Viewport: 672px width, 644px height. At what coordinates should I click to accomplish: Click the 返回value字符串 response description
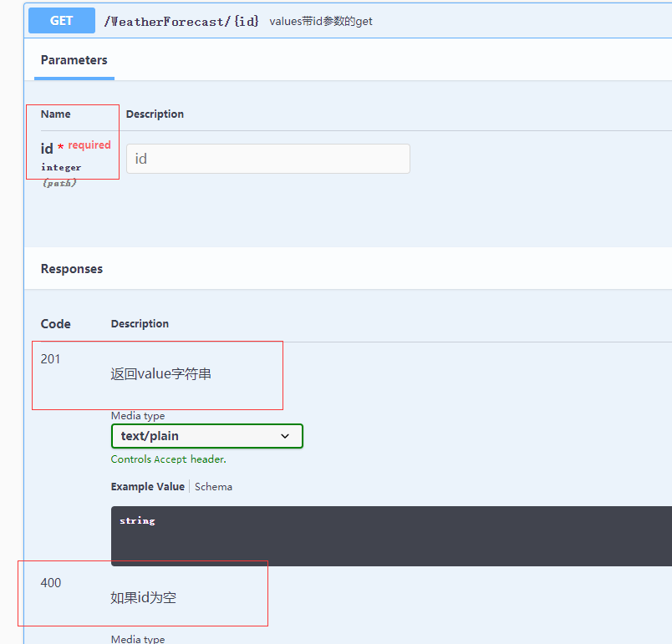[160, 374]
